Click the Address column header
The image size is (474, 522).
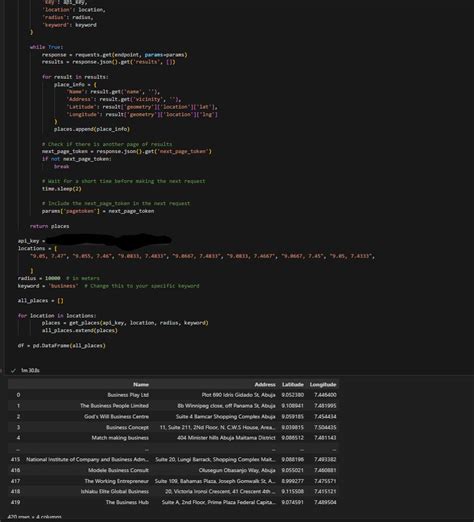pos(265,384)
